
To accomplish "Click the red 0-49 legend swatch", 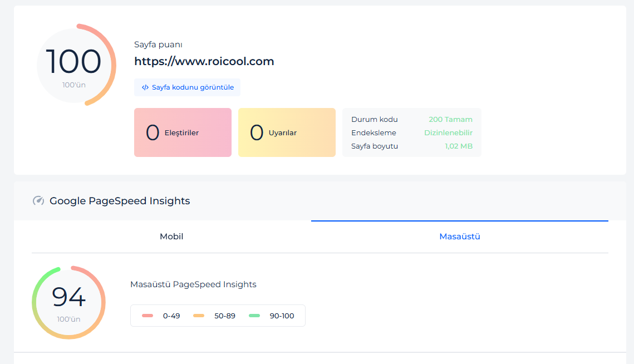I will coord(148,316).
